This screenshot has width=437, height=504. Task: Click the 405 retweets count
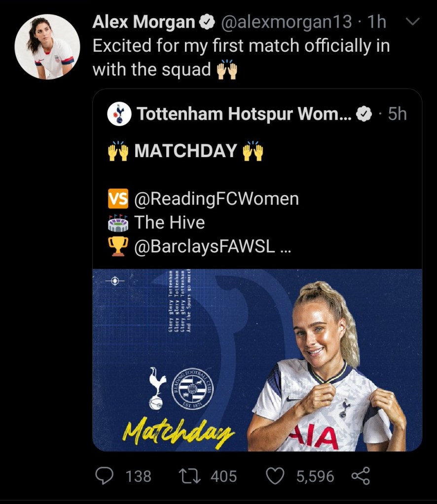(x=223, y=476)
